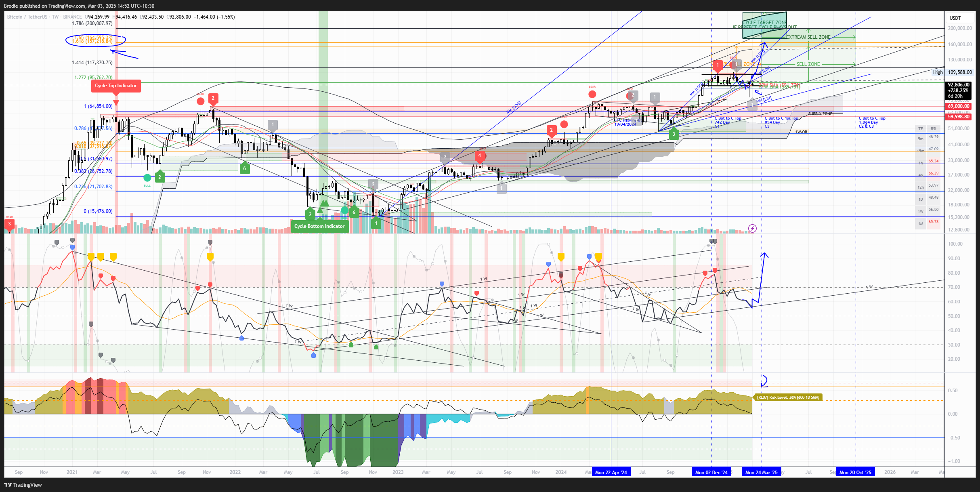The image size is (980, 492).
Task: Click the TradingView logo in the footer
Action: (x=23, y=485)
